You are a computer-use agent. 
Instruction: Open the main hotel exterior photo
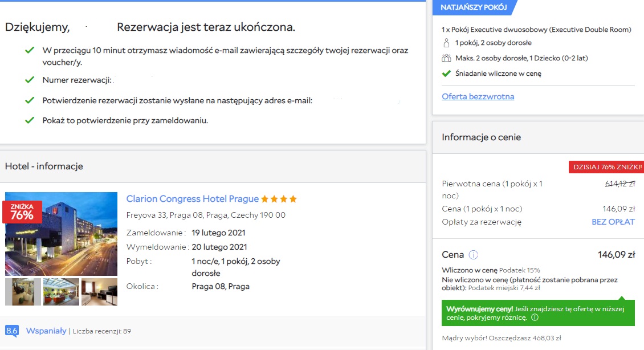[61, 234]
